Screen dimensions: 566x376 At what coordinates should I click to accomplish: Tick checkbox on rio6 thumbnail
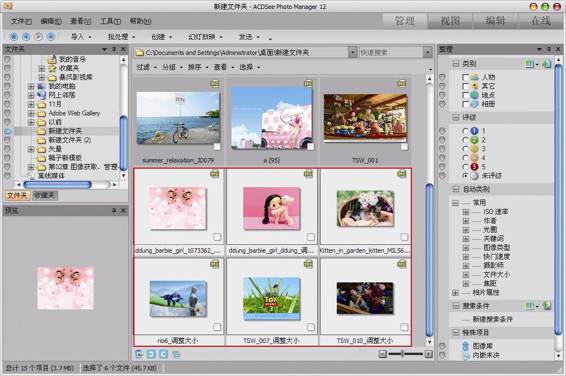(217, 327)
